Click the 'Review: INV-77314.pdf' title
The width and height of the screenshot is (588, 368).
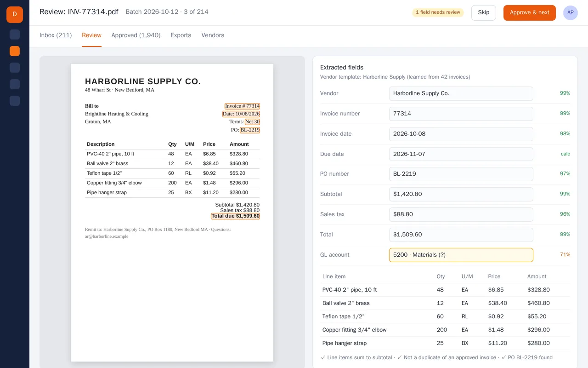[x=79, y=12]
